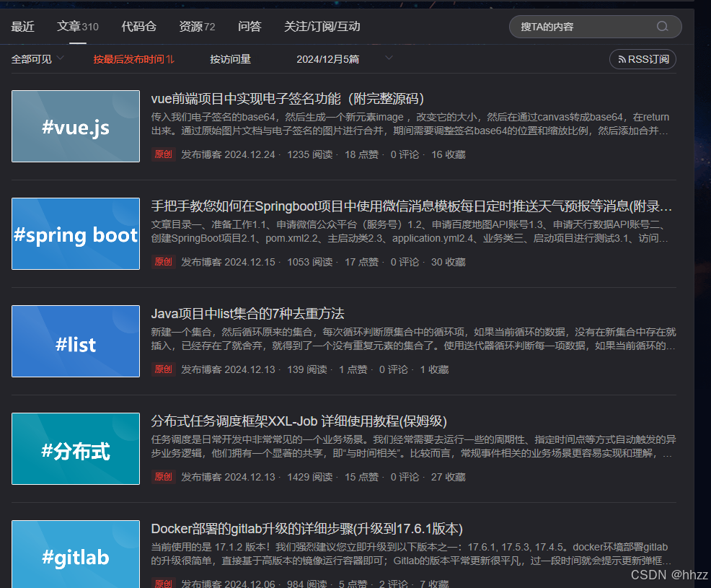
Task: Focus the 搜TA的内容 search field
Action: [596, 26]
